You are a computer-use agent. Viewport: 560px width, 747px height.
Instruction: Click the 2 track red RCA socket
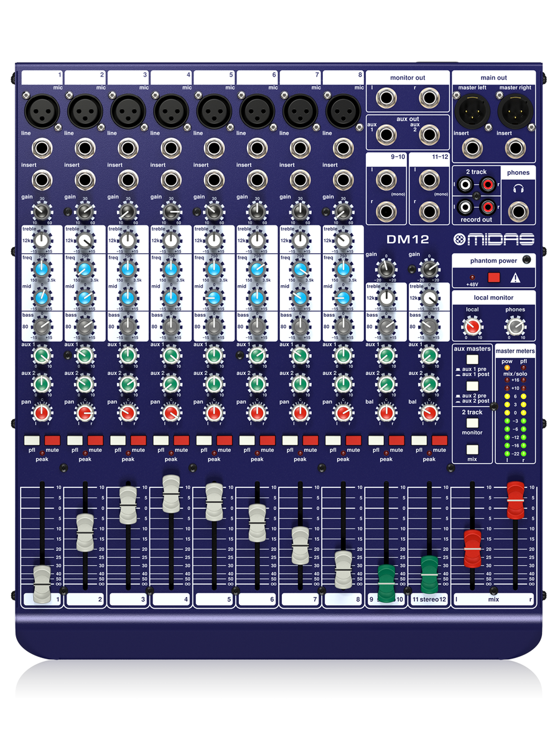click(487, 185)
